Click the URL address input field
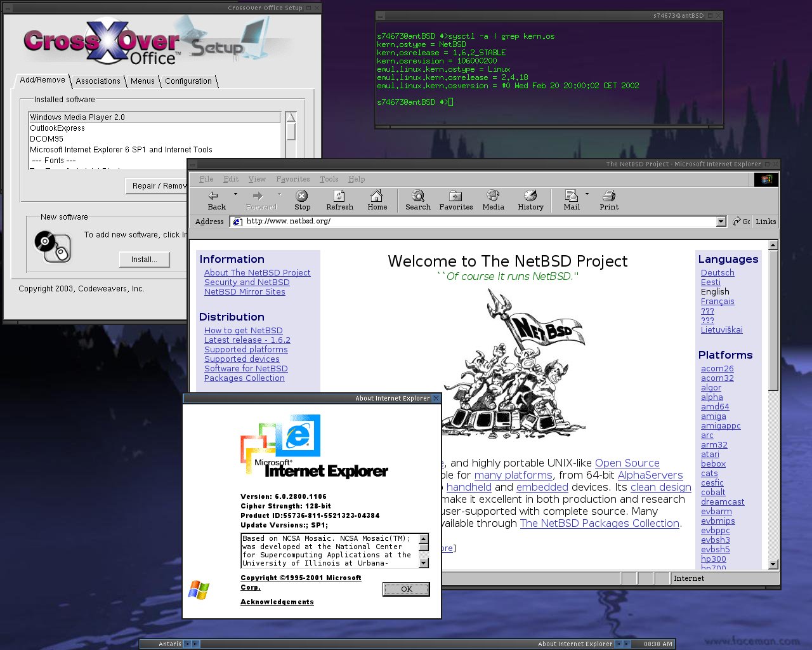The width and height of the screenshot is (812, 650). [476, 222]
